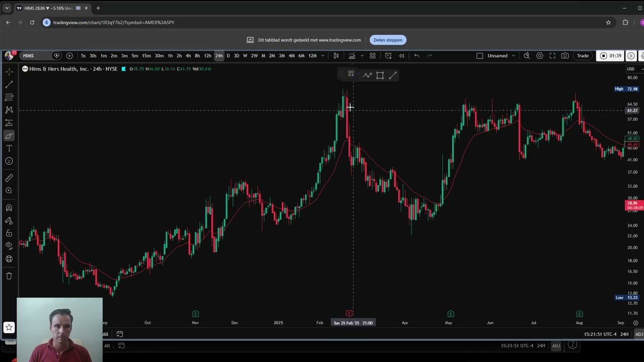Select the brush drawing tool
Viewport: 644px width, 362px height.
[9, 136]
